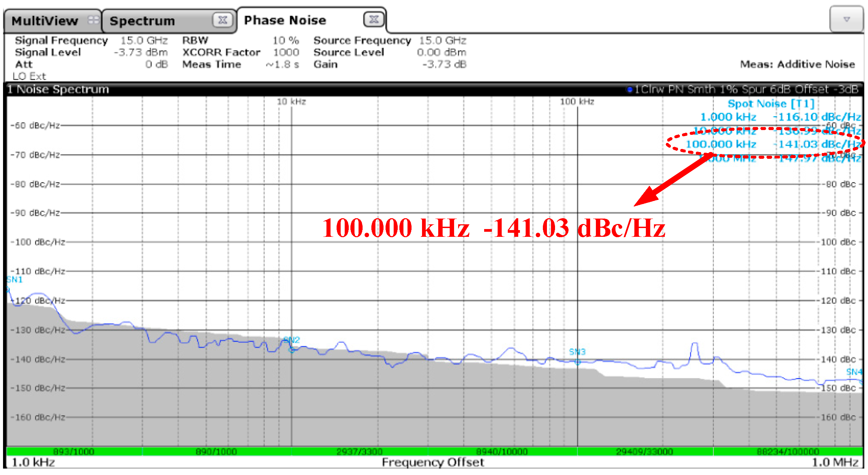Open the dropdown arrow at top right

pos(846,19)
